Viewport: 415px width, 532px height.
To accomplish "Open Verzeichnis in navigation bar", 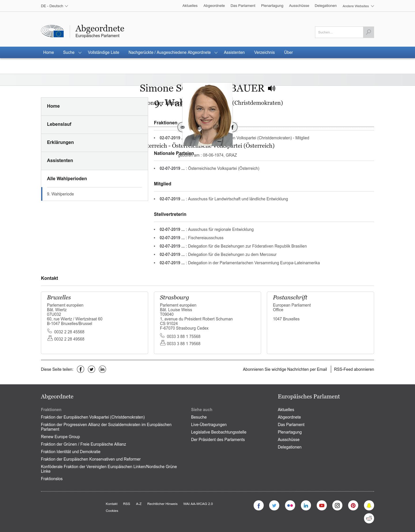I will tap(264, 52).
